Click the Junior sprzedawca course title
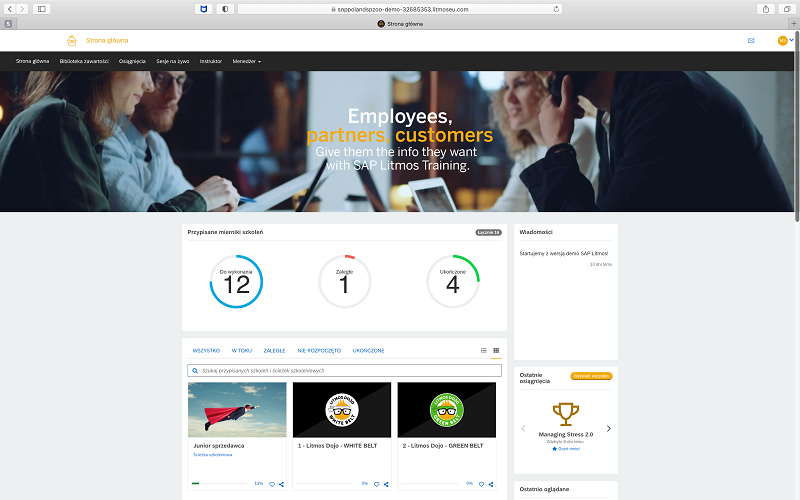 [219, 446]
